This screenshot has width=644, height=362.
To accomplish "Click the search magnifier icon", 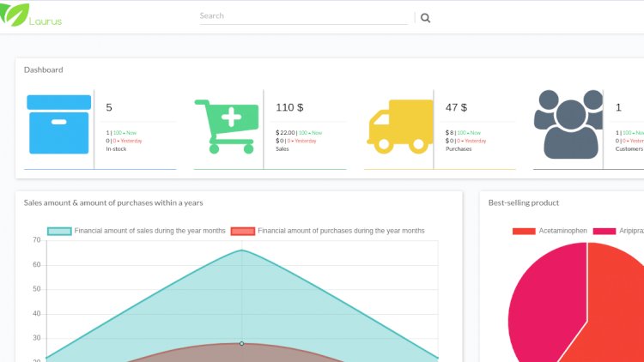I will (426, 18).
